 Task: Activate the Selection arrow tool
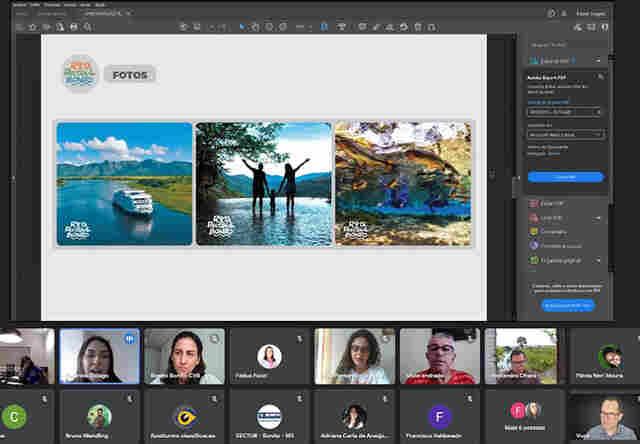point(242,27)
